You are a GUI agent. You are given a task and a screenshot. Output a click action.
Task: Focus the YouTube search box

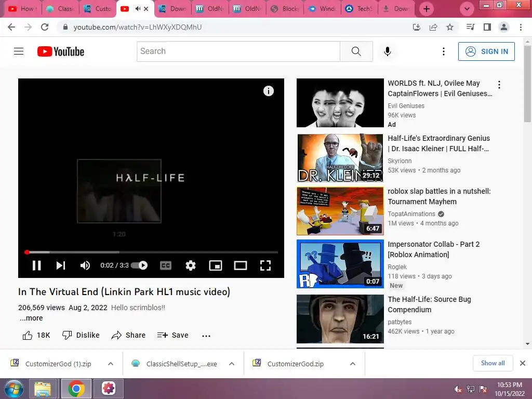click(238, 51)
